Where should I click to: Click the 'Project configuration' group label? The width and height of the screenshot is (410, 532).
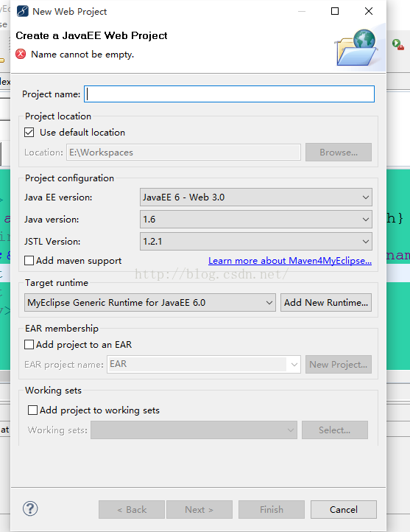click(x=69, y=178)
